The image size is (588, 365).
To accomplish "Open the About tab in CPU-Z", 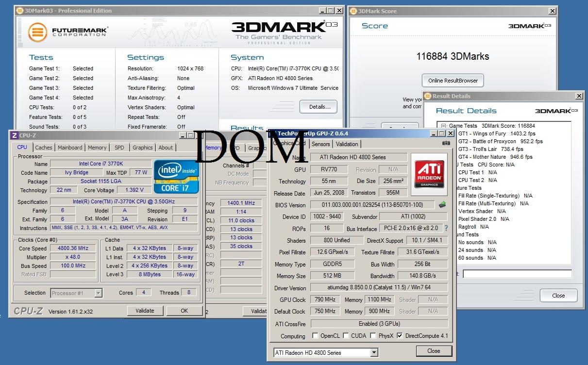I will pos(166,148).
